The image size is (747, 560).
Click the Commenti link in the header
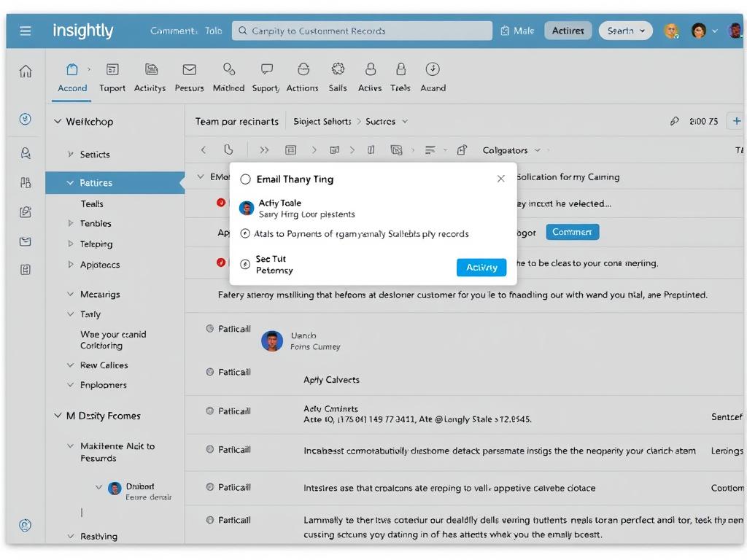point(174,31)
